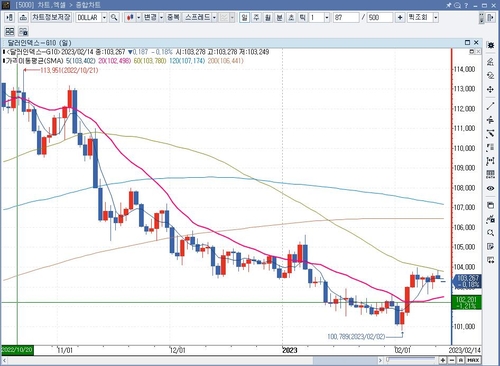Expand the 스프레드 dropdown arrow
This screenshot has height=366, width=500.
click(214, 18)
